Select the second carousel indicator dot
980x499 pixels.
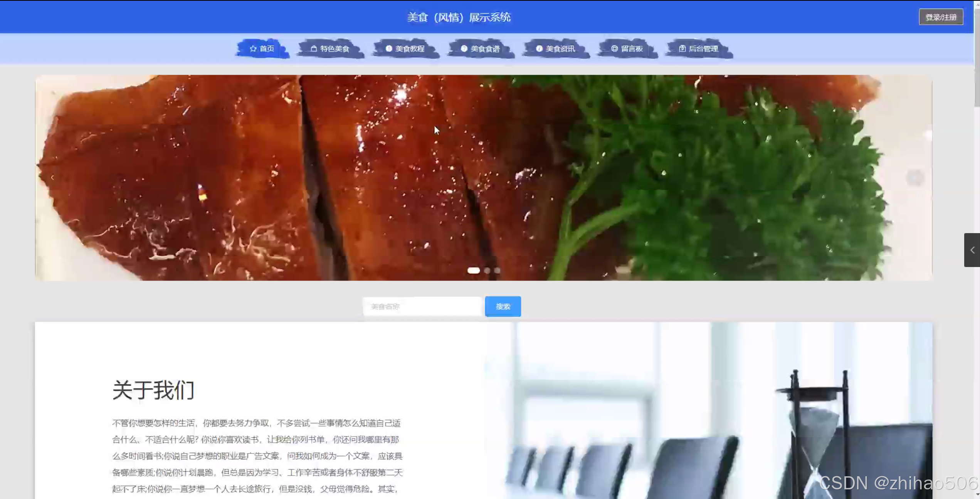[x=487, y=271]
